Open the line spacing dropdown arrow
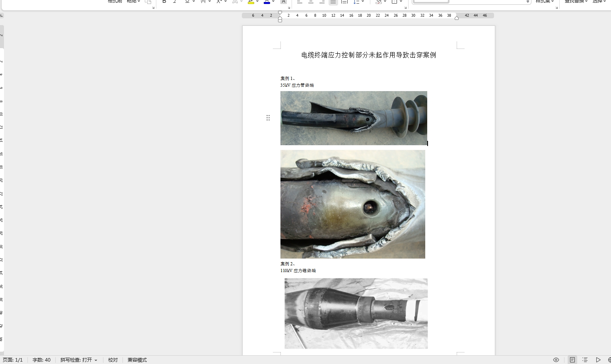611x364 pixels. click(x=363, y=2)
